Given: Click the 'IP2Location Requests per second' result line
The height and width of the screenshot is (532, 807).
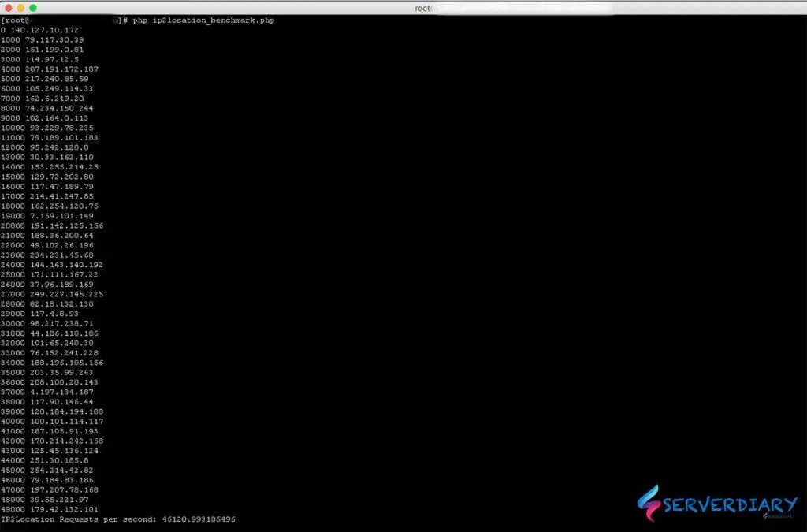Looking at the screenshot, I should click(118, 519).
